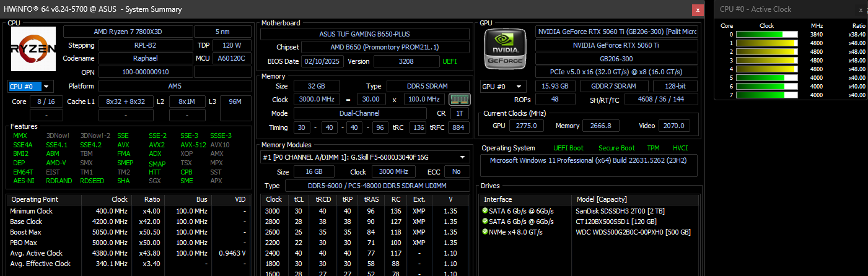Select the DDR5-6000 / PC5-48000 type field
This screenshot has width=868, height=276.
pos(377,186)
